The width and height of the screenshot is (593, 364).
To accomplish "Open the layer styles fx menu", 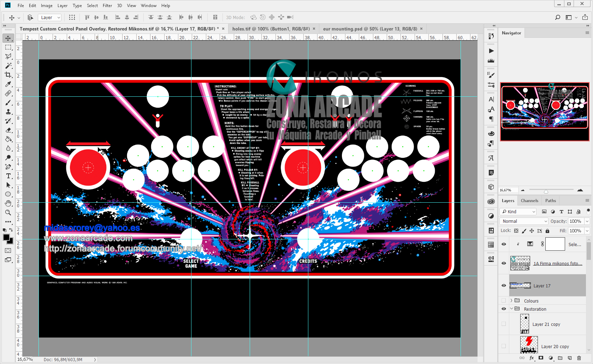I will pyautogui.click(x=532, y=358).
